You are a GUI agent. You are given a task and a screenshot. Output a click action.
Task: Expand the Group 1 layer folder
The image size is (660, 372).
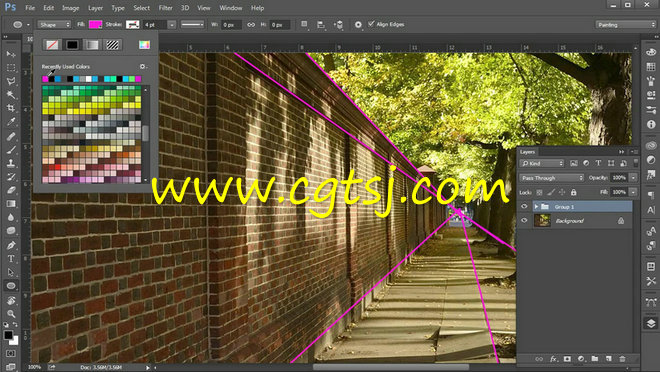[x=536, y=207]
